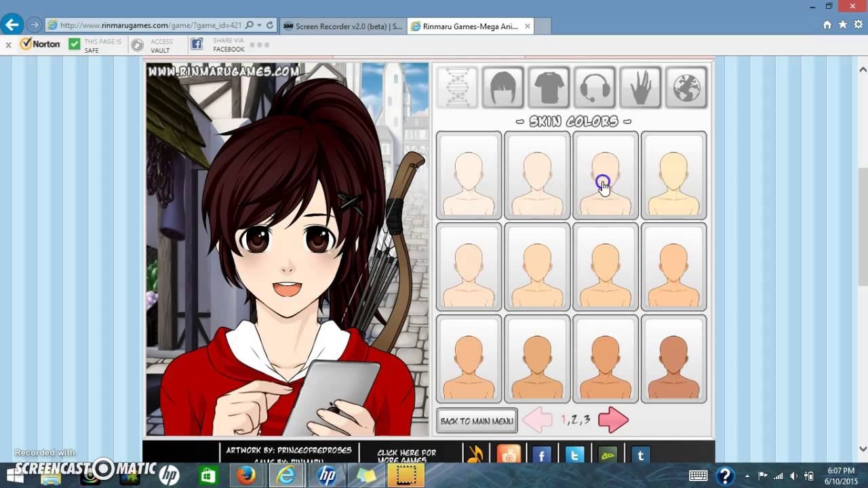The height and width of the screenshot is (488, 868).
Task: Open browser home icon
Action: pyautogui.click(x=827, y=25)
